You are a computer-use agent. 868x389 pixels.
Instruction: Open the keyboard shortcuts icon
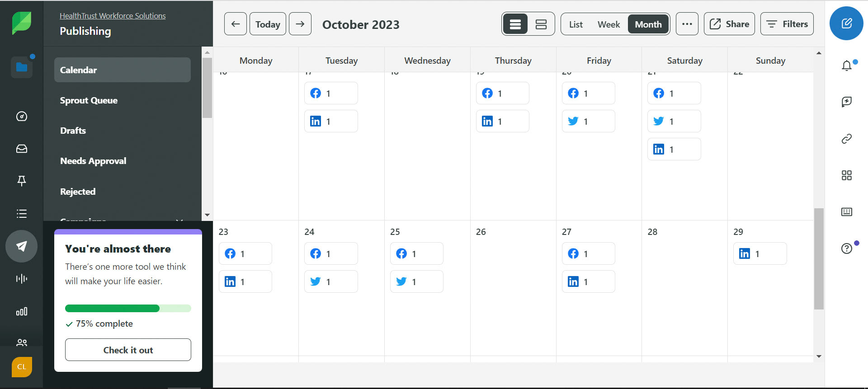click(x=847, y=212)
